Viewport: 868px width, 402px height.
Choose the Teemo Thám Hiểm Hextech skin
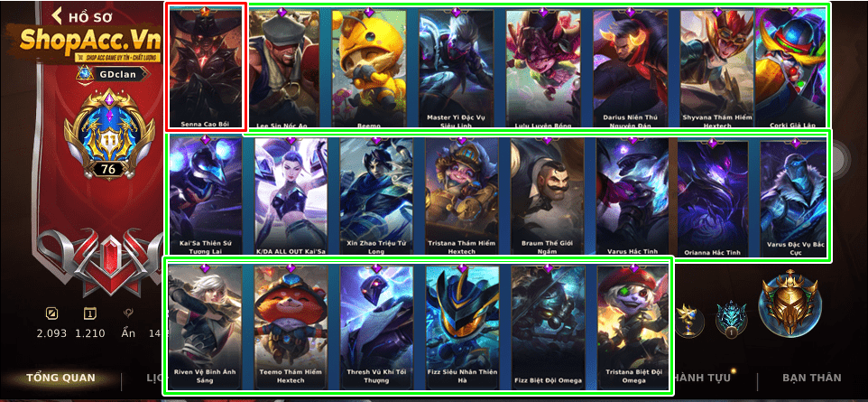291,324
